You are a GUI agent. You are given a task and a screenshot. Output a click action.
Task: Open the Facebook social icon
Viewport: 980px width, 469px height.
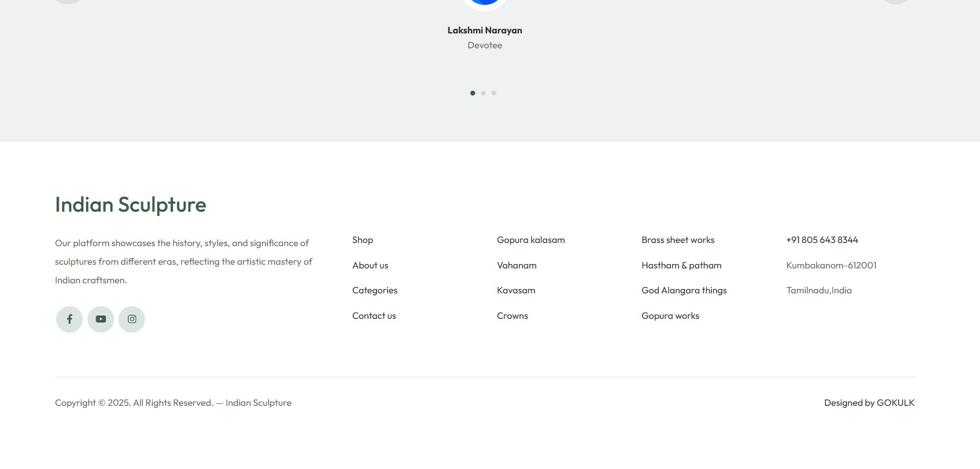pos(70,319)
